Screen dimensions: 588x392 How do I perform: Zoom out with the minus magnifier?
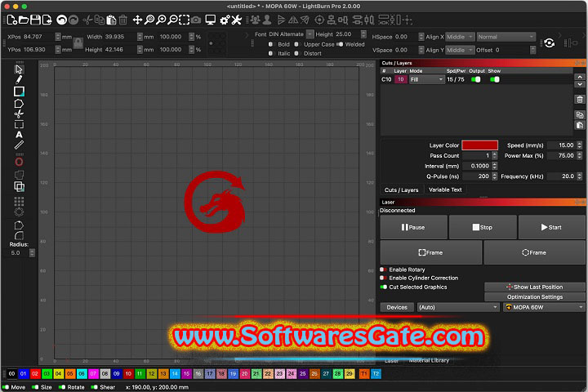pyautogui.click(x=172, y=20)
